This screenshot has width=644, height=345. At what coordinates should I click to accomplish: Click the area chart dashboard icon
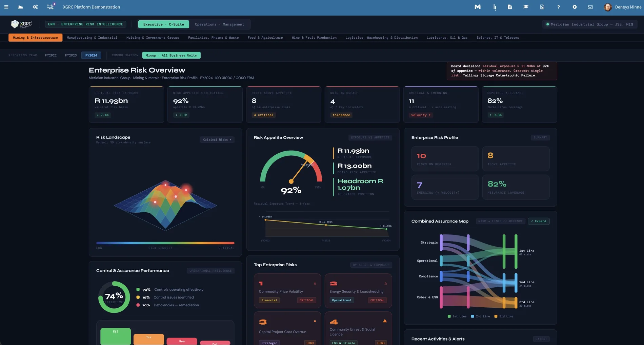(20, 7)
